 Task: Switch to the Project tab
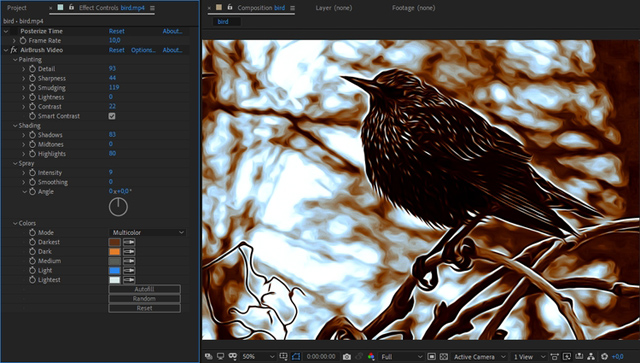17,8
